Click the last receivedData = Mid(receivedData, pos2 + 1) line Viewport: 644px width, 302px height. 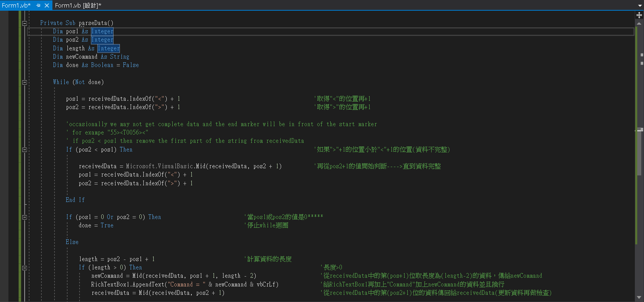coord(158,293)
